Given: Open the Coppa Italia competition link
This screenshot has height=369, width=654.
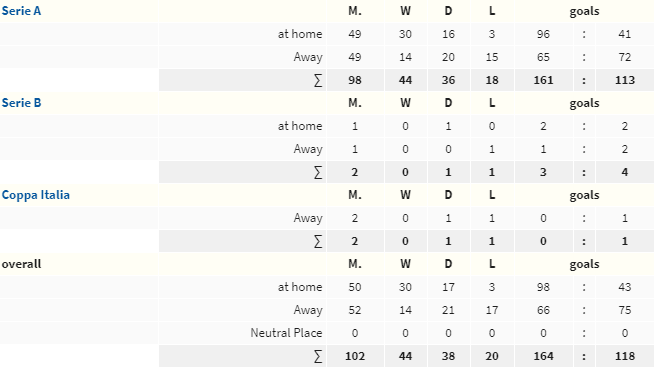Looking at the screenshot, I should click(x=35, y=195).
